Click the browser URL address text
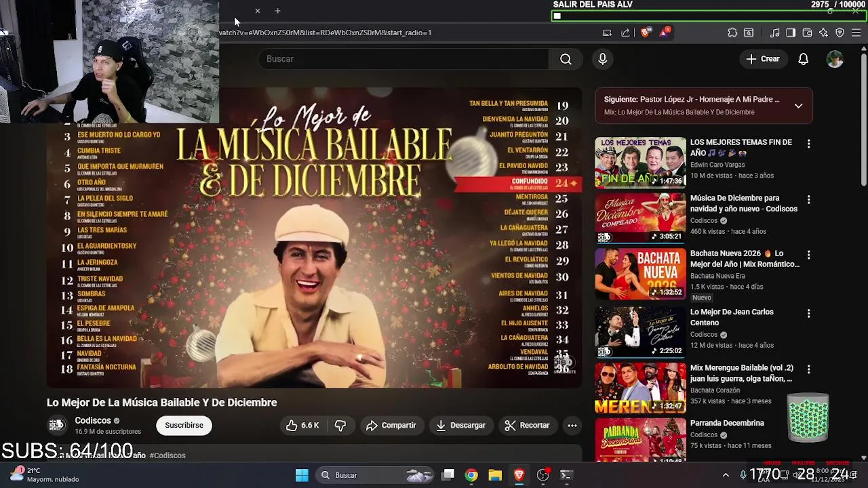Screen dimensions: 868x488 (325, 33)
